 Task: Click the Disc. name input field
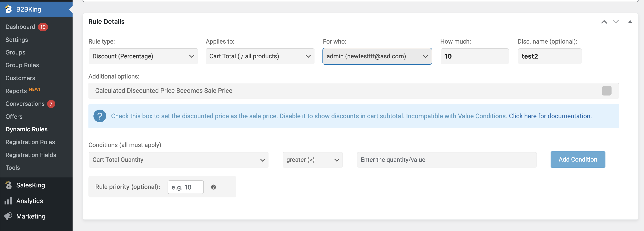549,56
